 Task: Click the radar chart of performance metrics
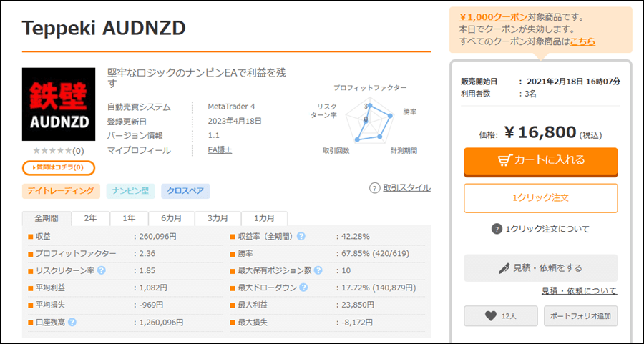coord(371,122)
